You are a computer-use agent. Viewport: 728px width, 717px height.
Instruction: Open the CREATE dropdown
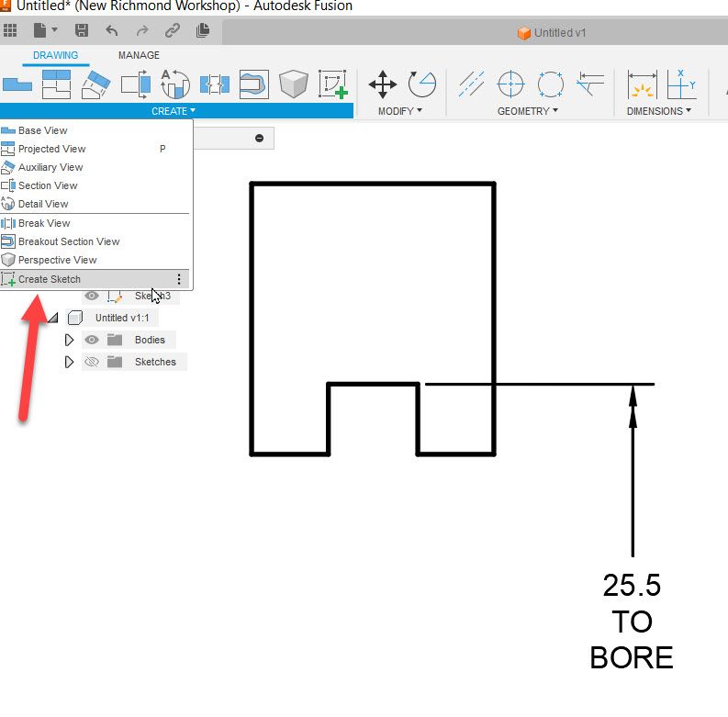click(x=174, y=111)
